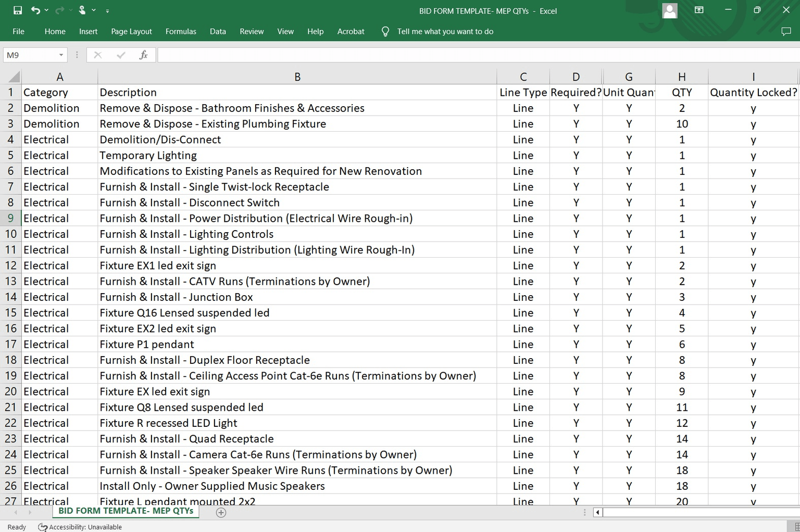Click QTY value 12 for Fixture R row

coord(682,423)
